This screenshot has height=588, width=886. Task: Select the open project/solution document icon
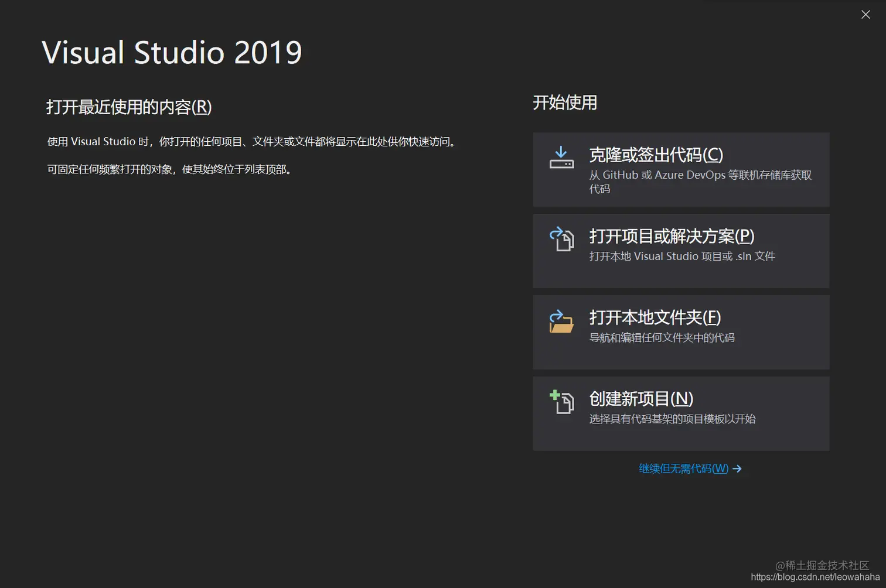[x=564, y=241]
